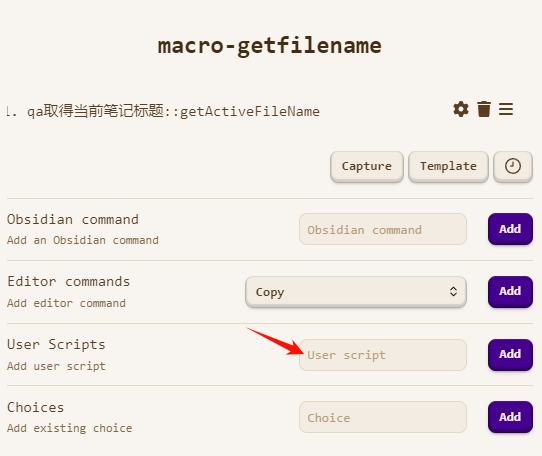This screenshot has height=456, width=542.
Task: Open settings gear for getActiveFileName command
Action: point(461,109)
